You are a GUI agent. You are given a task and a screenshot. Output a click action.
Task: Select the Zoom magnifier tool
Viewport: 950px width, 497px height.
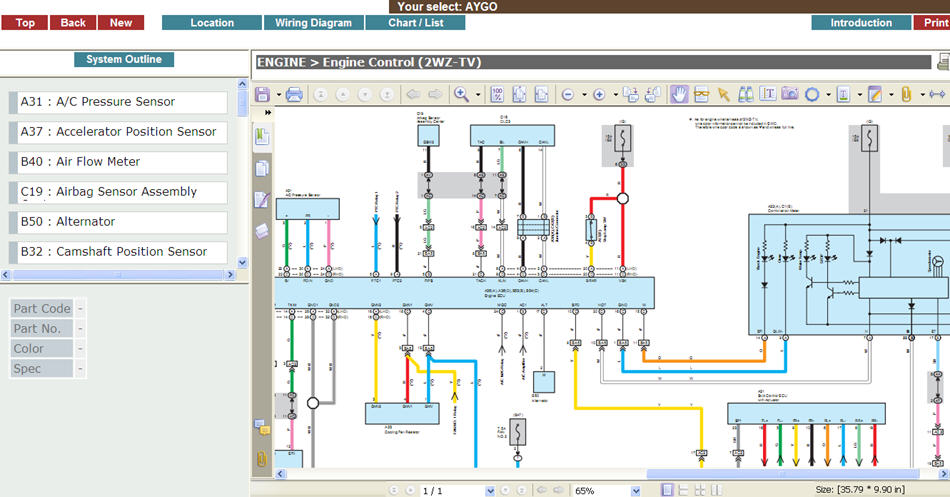(x=462, y=95)
